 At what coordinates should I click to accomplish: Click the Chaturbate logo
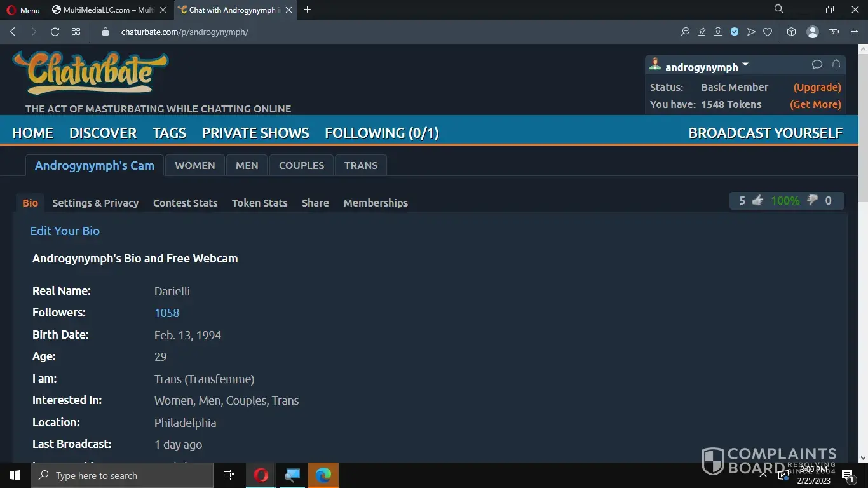[x=90, y=72]
